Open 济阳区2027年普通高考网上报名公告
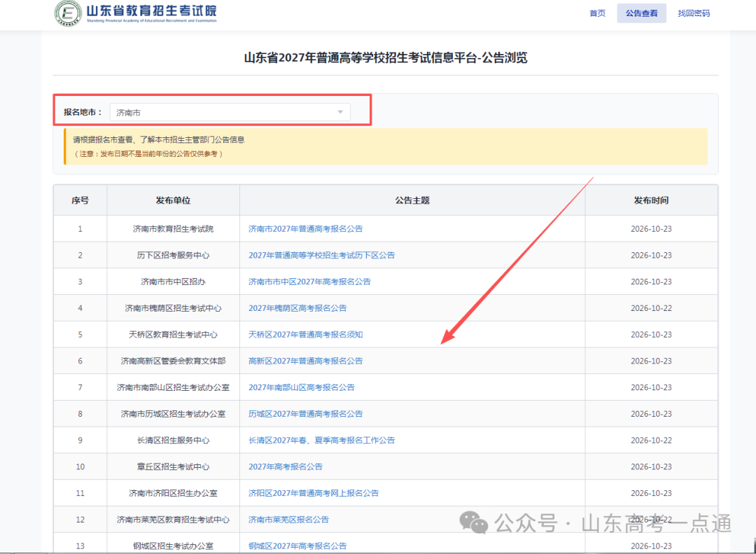Screen dimensions: 756x554 314,493
